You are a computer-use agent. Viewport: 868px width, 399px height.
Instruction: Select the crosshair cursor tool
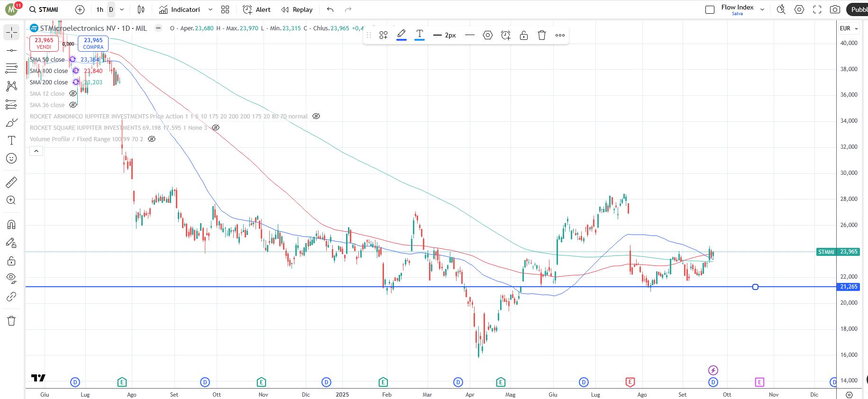click(11, 32)
